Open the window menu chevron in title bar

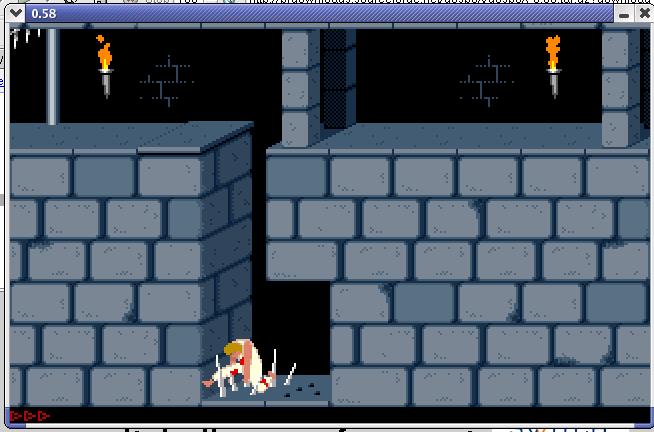(x=16, y=13)
